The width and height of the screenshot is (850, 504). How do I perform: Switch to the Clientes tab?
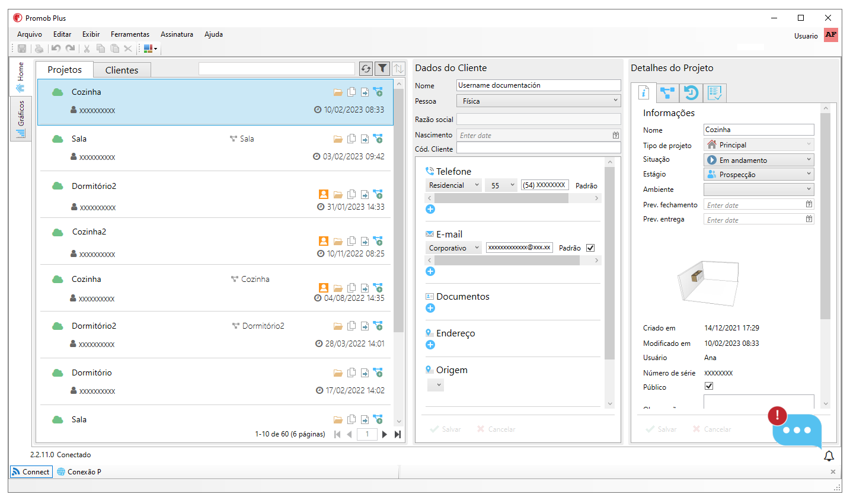tap(122, 70)
